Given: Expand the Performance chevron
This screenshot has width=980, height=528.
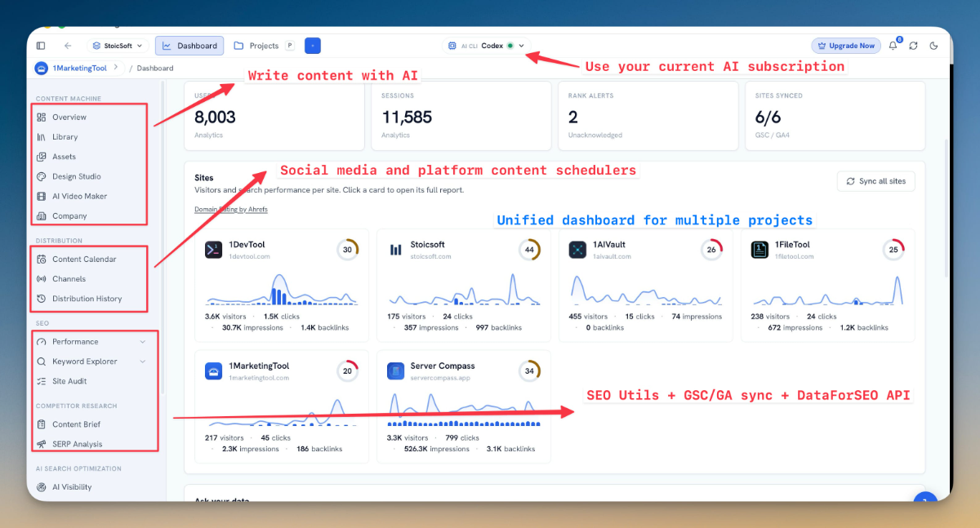Looking at the screenshot, I should [x=143, y=342].
